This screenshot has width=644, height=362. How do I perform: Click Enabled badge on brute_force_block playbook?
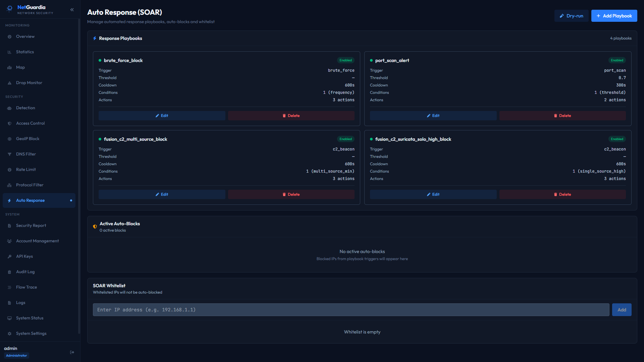coord(345,60)
